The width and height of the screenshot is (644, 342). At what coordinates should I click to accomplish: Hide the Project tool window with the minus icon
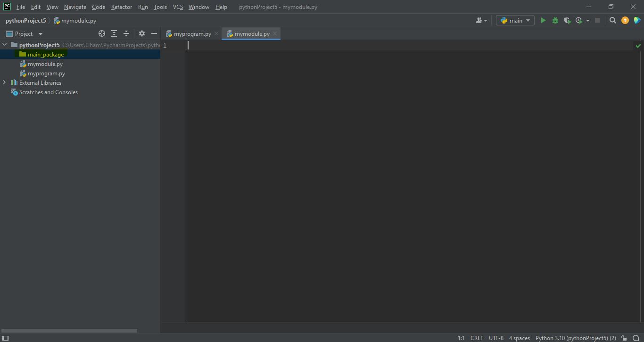pos(154,33)
